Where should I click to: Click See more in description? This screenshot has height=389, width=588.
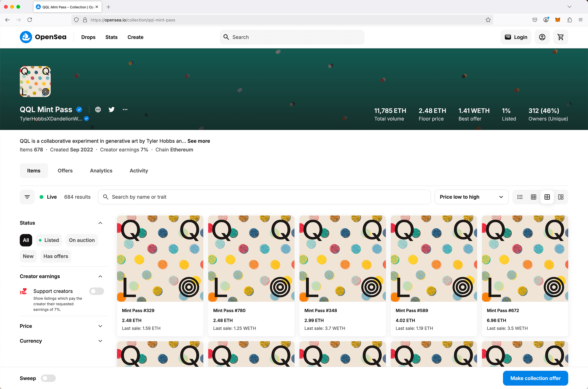click(x=198, y=141)
